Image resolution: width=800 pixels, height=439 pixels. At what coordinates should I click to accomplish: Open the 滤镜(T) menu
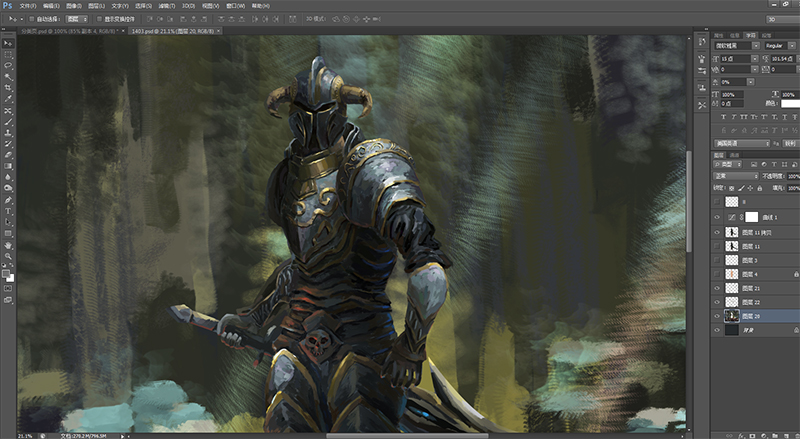click(x=166, y=6)
